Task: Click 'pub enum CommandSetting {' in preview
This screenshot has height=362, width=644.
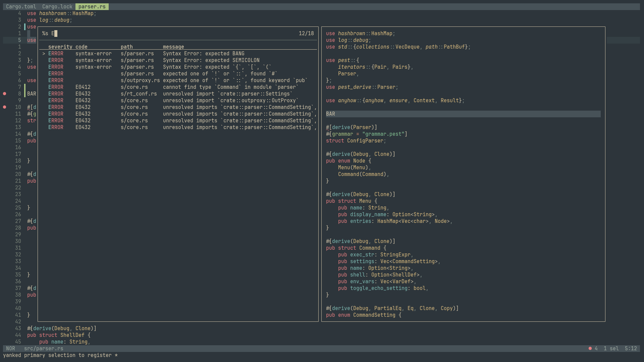Action: tap(364, 315)
